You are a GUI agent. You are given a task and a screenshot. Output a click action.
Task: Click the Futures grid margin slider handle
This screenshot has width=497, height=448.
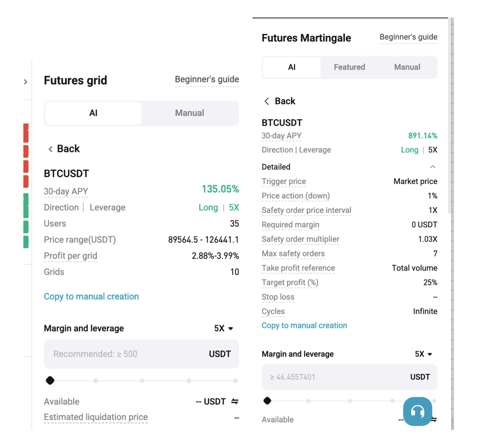50,381
